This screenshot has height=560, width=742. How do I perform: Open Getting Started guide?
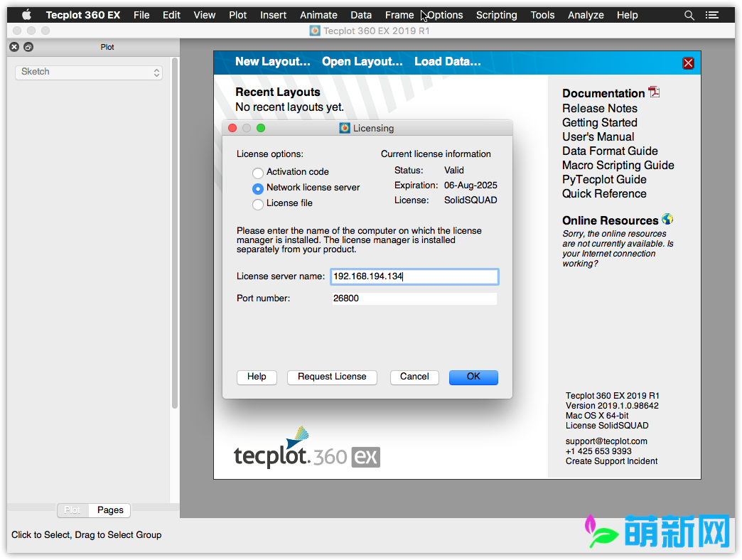coord(600,122)
